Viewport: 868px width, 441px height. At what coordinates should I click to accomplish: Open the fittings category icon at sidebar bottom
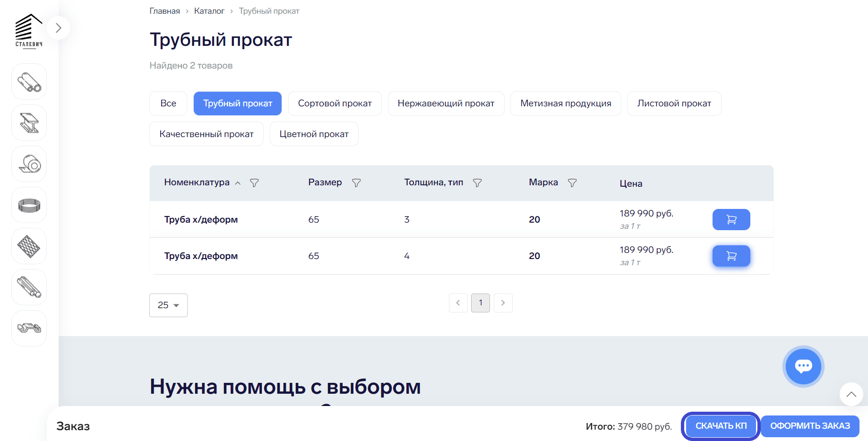tap(29, 329)
